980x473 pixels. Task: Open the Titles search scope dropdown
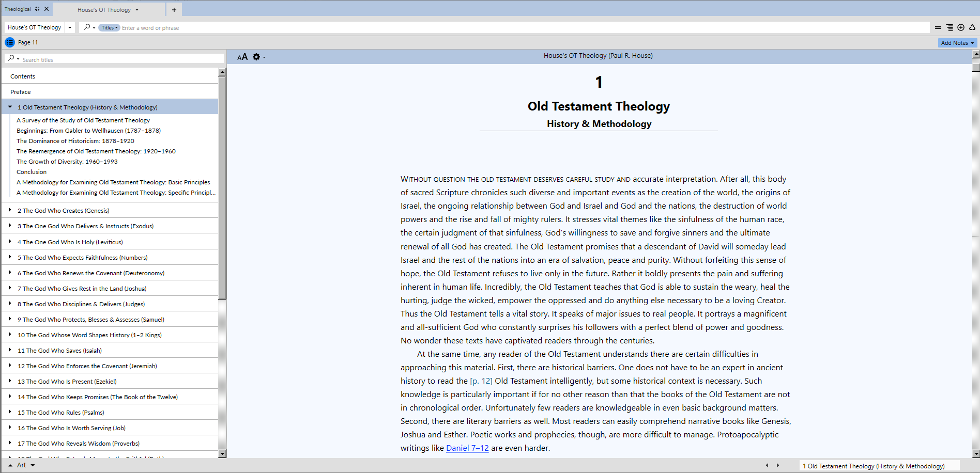(109, 28)
